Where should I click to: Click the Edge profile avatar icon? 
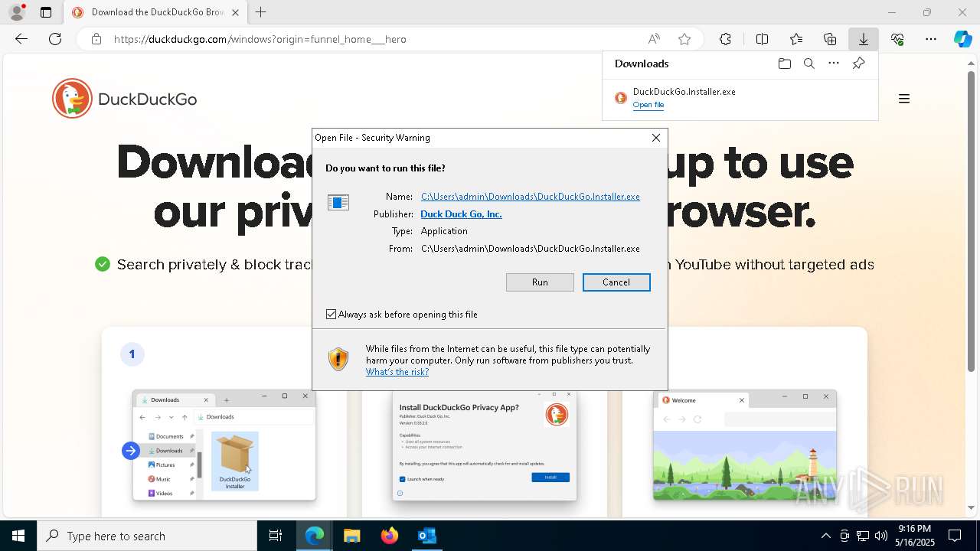[17, 12]
